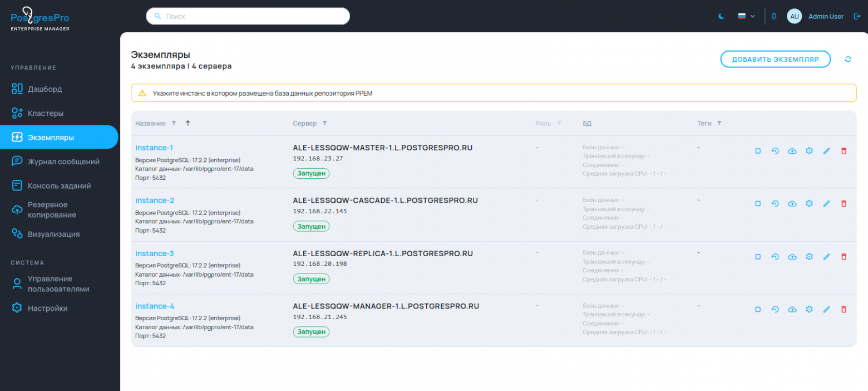Screen dimensions: 868x391
Task: Restart Instance-2 using the circular arrow icon
Action: 775,204
